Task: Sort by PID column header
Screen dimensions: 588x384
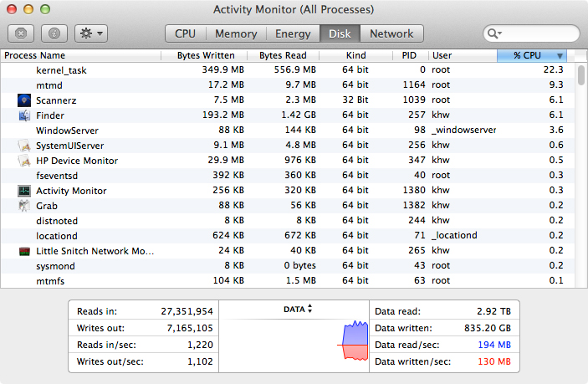Action: tap(410, 55)
